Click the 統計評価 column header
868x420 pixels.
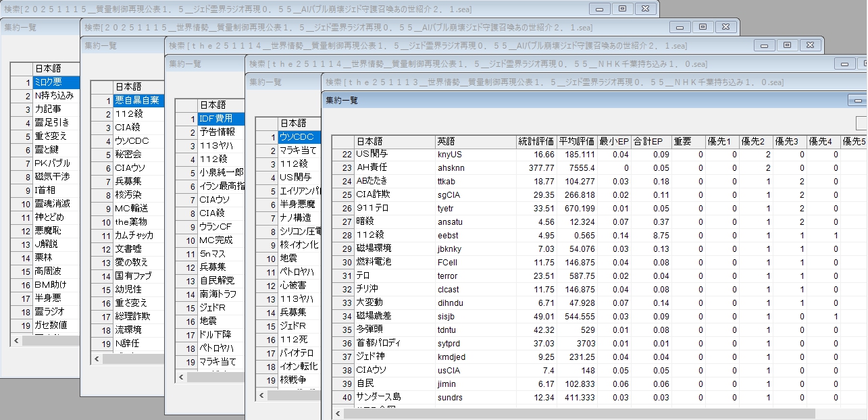coord(536,141)
